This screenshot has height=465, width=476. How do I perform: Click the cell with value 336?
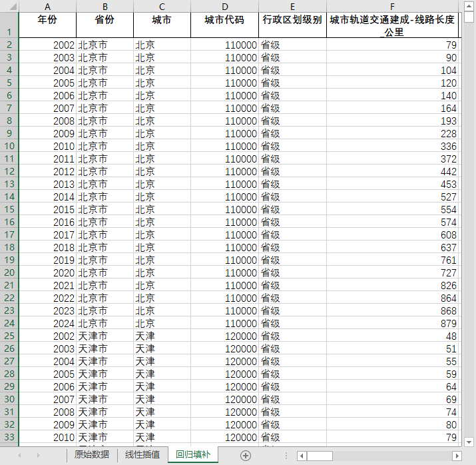coord(392,146)
